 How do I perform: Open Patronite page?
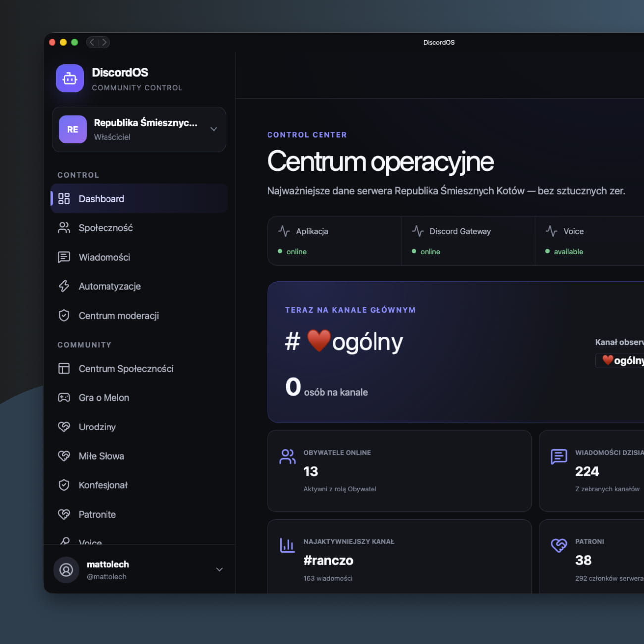[x=139, y=515]
